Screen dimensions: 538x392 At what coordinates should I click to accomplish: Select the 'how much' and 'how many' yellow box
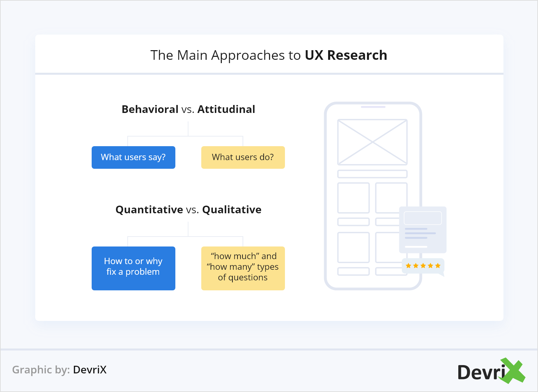(243, 268)
